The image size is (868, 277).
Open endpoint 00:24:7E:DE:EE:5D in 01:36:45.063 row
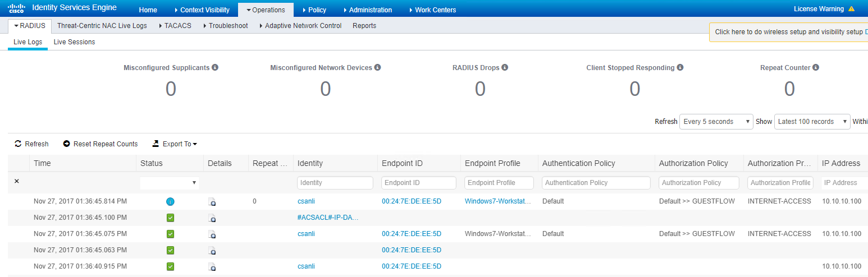412,250
